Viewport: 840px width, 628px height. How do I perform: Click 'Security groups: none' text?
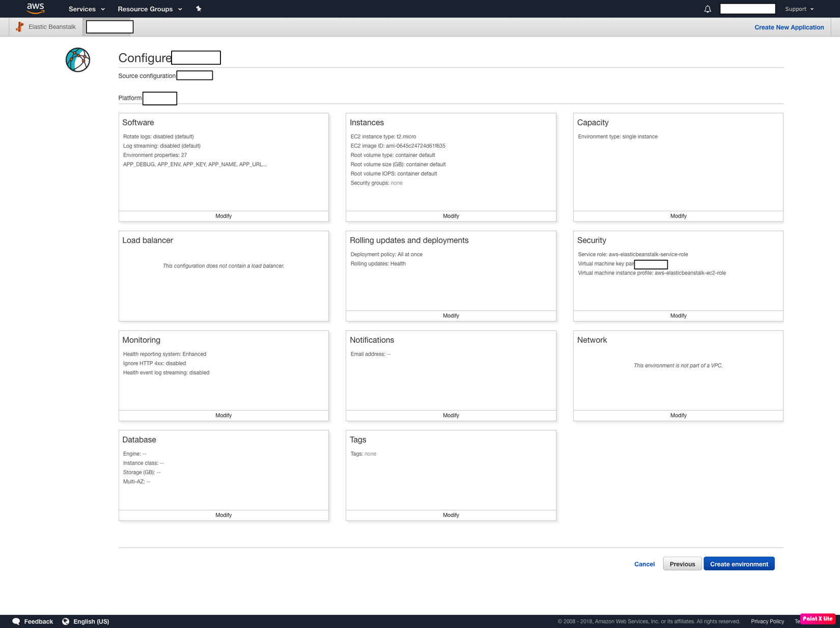point(376,183)
